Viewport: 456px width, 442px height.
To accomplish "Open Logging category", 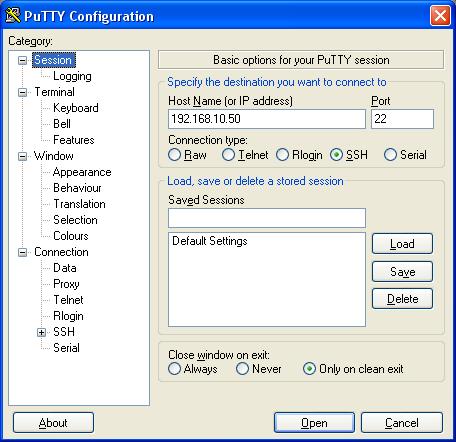I will tap(72, 76).
